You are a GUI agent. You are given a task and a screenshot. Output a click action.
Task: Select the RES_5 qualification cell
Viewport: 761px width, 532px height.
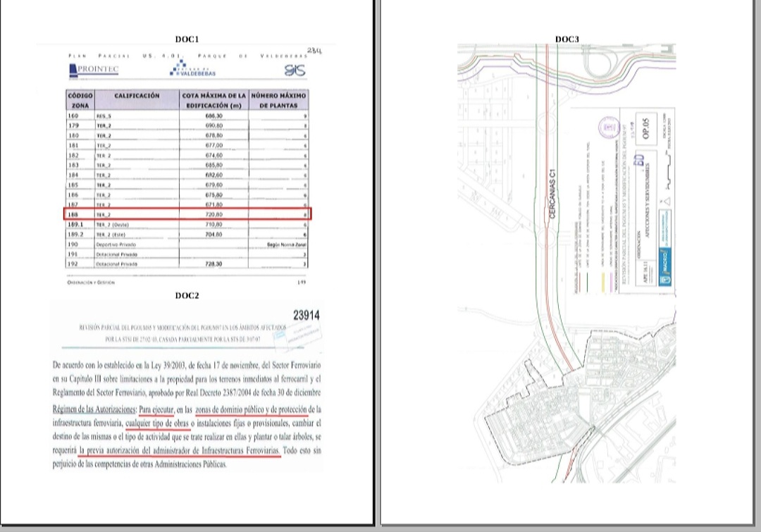104,116
